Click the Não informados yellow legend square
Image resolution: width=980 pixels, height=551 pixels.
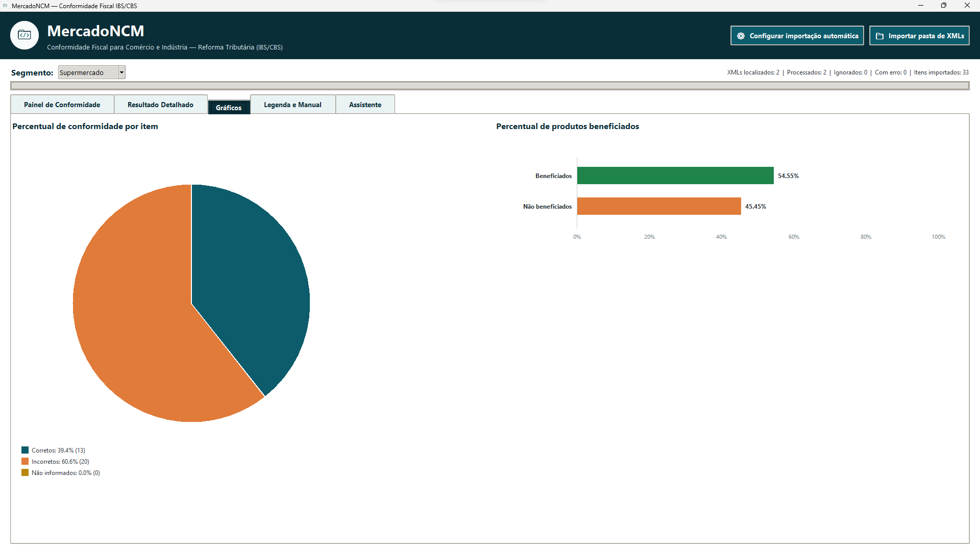[25, 472]
